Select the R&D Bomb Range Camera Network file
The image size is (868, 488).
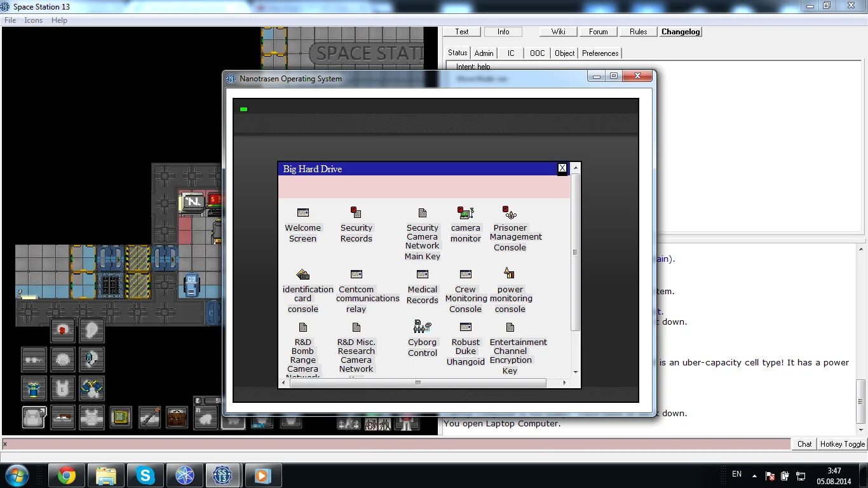pos(302,327)
